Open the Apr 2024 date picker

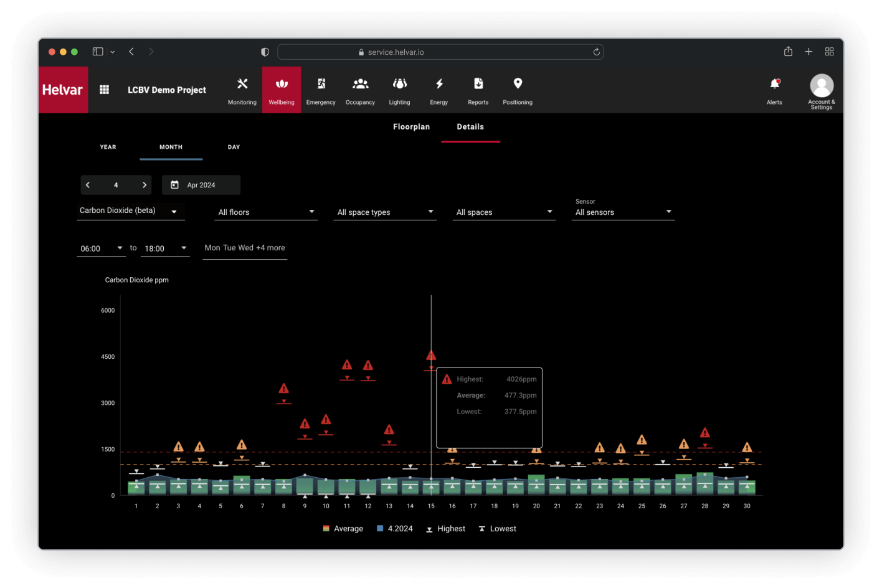coord(201,185)
